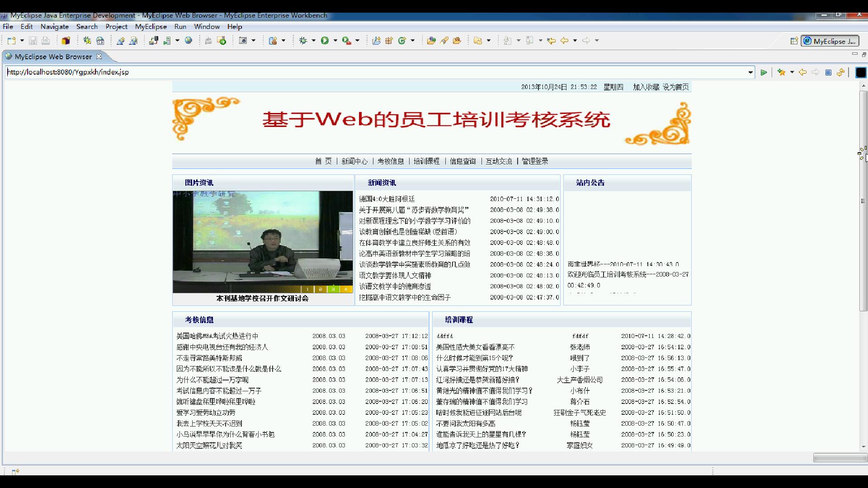Screen dimensions: 868x488
Task: Click the vertical scrollbar thumb of browser
Action: (863, 201)
